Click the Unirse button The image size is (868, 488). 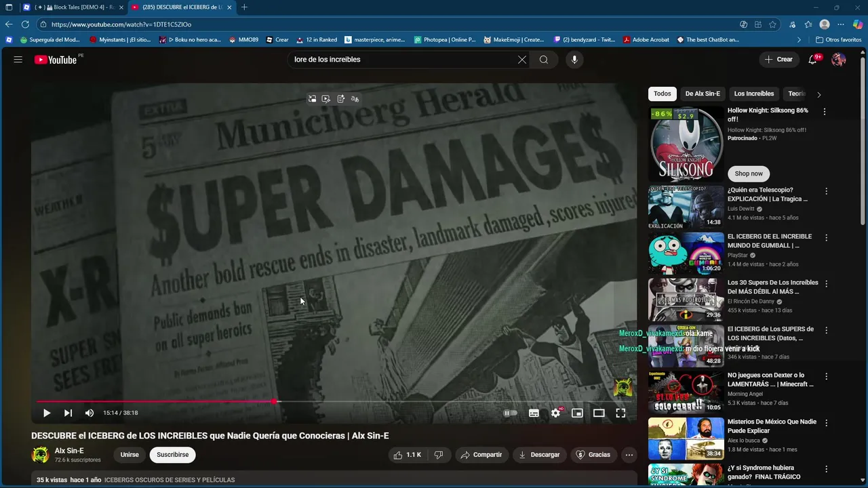[130, 455]
